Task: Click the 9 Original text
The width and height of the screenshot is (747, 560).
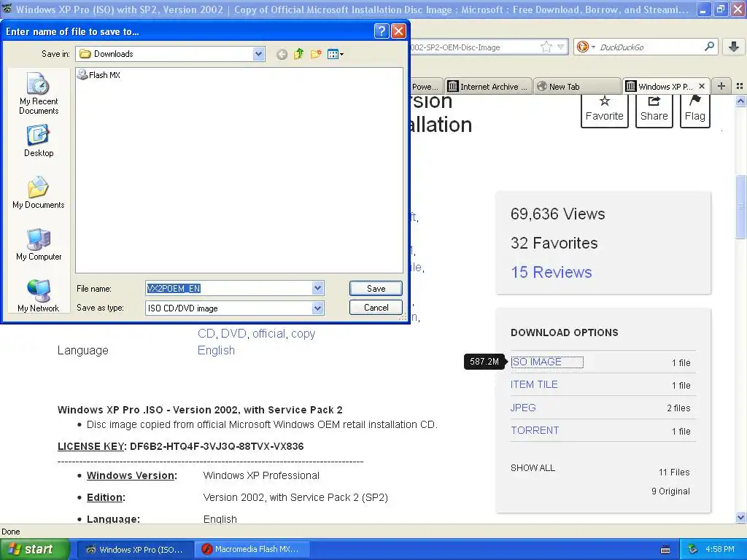Action: point(670,491)
